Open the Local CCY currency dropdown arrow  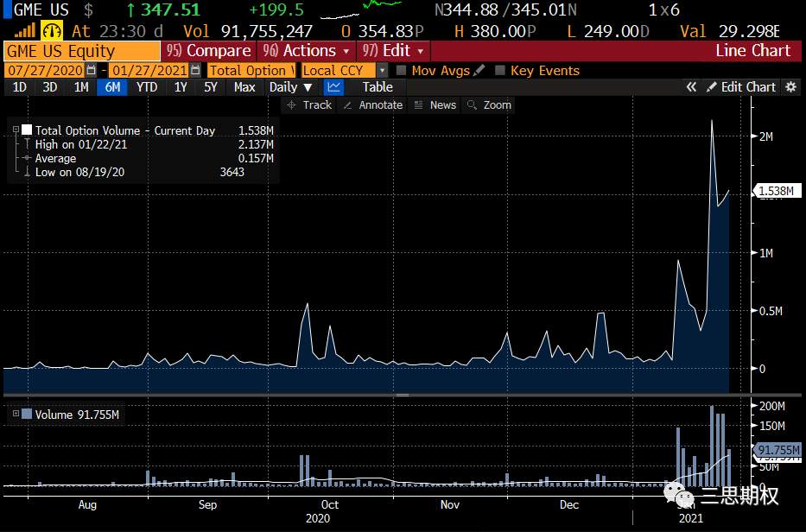(x=382, y=70)
